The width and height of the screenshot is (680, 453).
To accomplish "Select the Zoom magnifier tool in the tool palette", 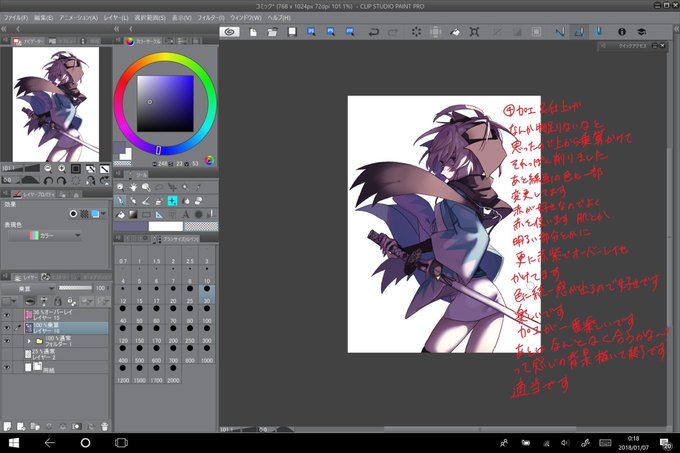I will coord(120,187).
